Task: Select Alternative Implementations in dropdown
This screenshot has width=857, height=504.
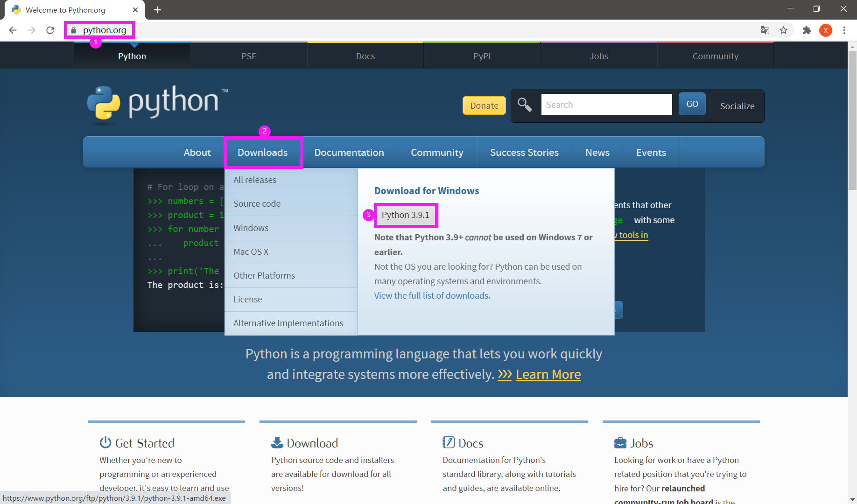Action: 291,323
